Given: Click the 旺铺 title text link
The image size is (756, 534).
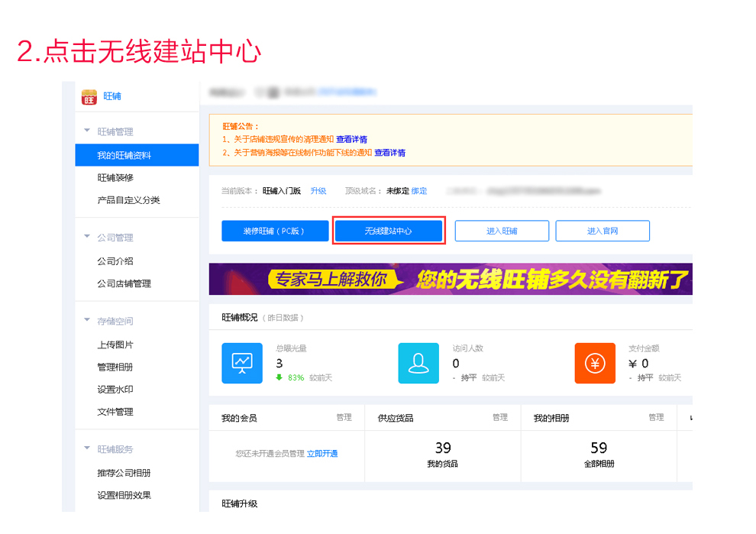Looking at the screenshot, I should [x=111, y=96].
